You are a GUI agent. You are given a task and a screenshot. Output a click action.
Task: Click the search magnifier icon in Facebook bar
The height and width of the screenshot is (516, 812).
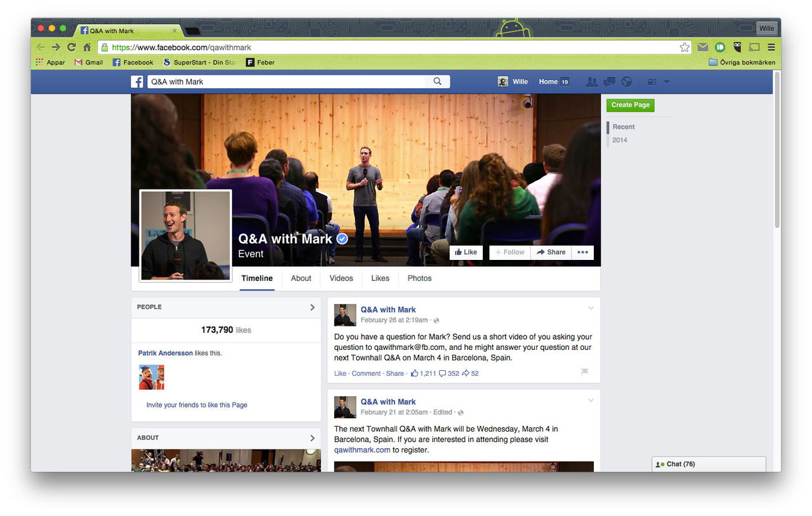pyautogui.click(x=437, y=82)
